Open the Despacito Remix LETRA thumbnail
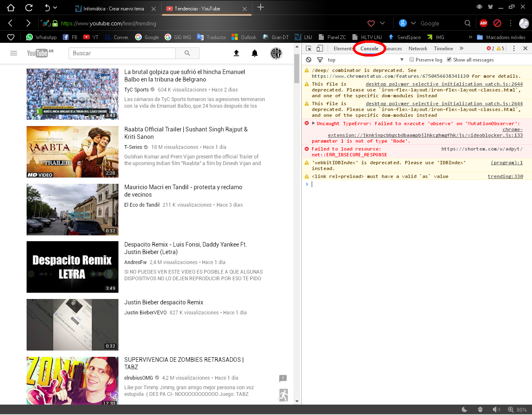 [72, 267]
